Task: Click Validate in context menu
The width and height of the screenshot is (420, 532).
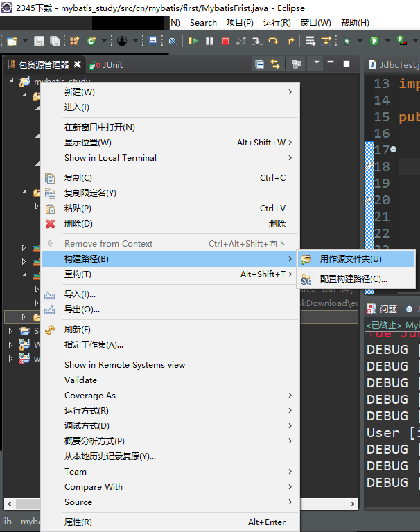Action: 170,380
